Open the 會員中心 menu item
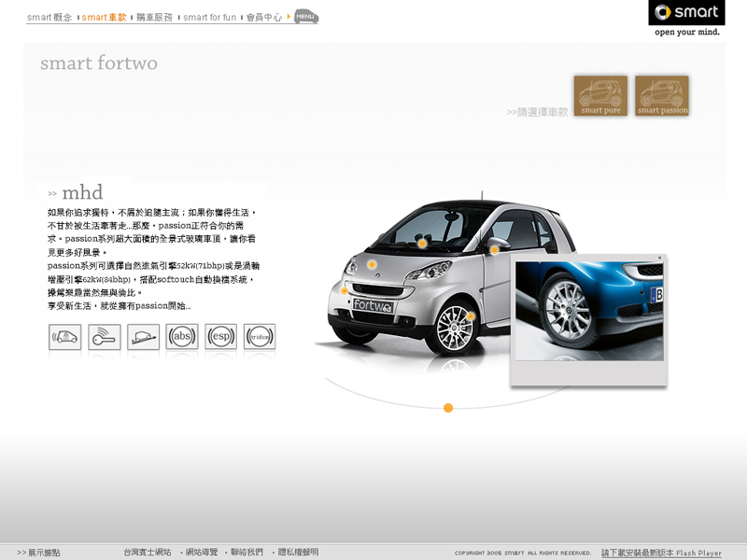Image resolution: width=747 pixels, height=560 pixels. (x=264, y=17)
